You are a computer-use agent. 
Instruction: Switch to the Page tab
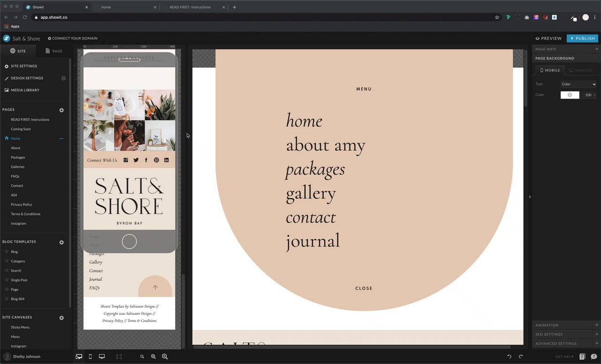pos(54,51)
